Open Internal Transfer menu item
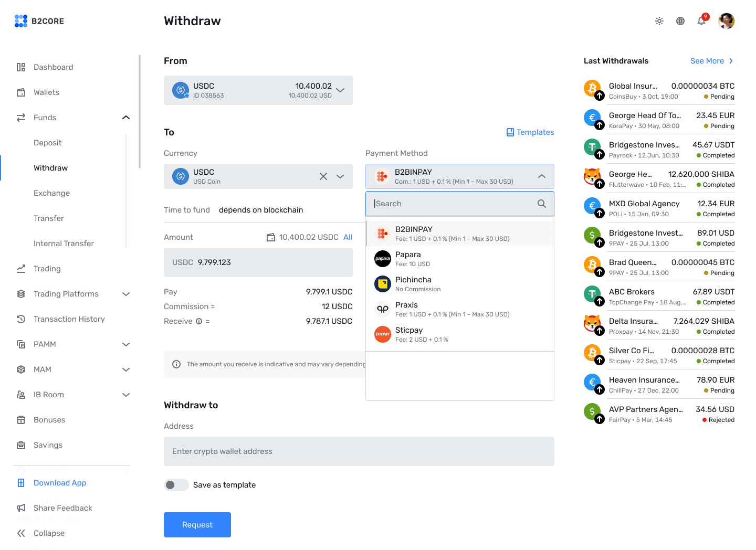This screenshot has height=550, width=756. tap(64, 244)
